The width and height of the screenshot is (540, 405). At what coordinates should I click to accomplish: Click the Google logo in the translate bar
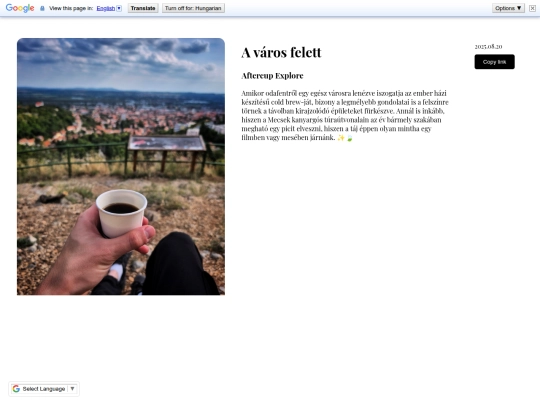pyautogui.click(x=20, y=8)
